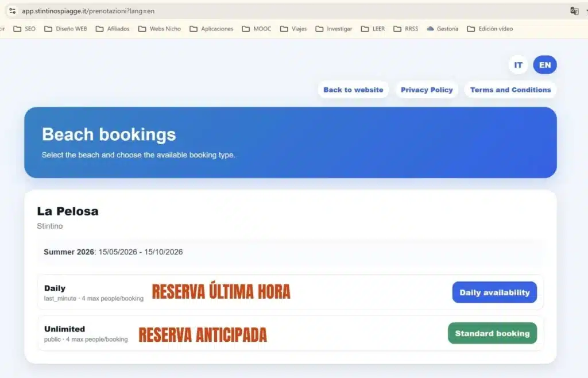Click the Stintino location text
The height and width of the screenshot is (378, 588).
pos(50,226)
